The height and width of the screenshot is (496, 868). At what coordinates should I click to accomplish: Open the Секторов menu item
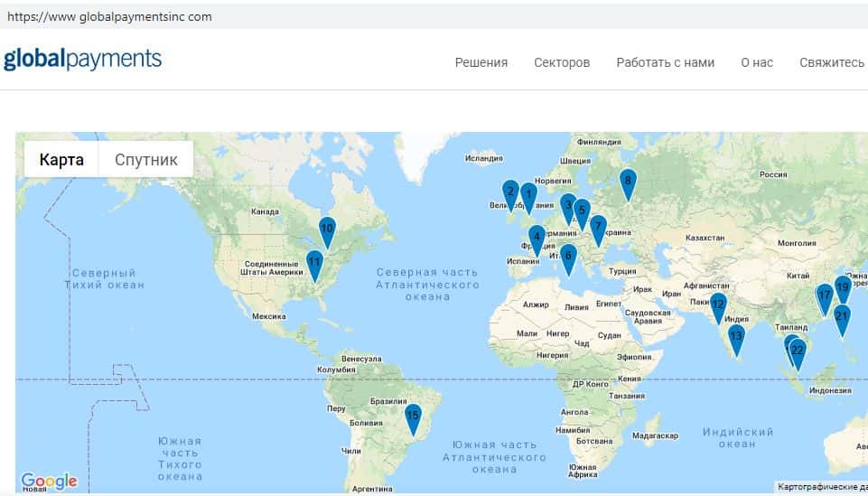click(561, 62)
